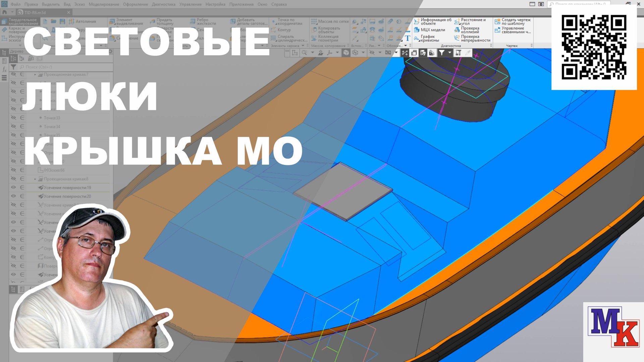The width and height of the screenshot is (644, 362).
Task: Open the Диагностика menu
Action: [x=163, y=4]
